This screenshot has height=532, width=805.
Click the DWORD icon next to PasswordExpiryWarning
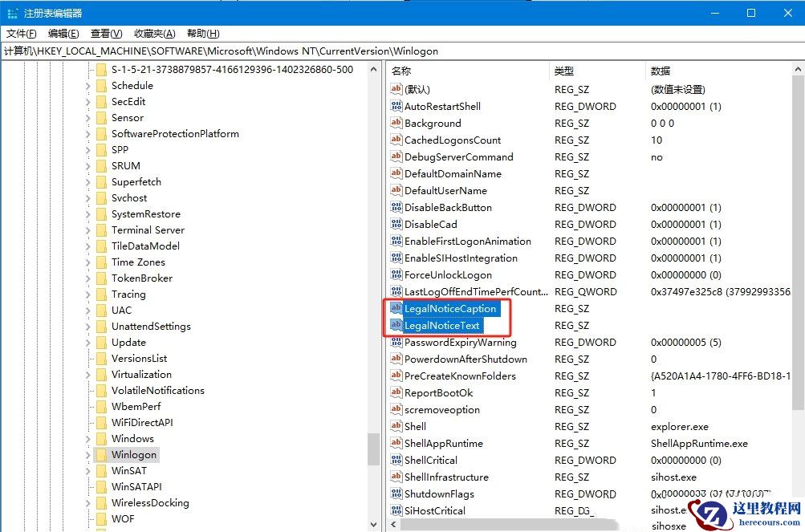coord(396,342)
